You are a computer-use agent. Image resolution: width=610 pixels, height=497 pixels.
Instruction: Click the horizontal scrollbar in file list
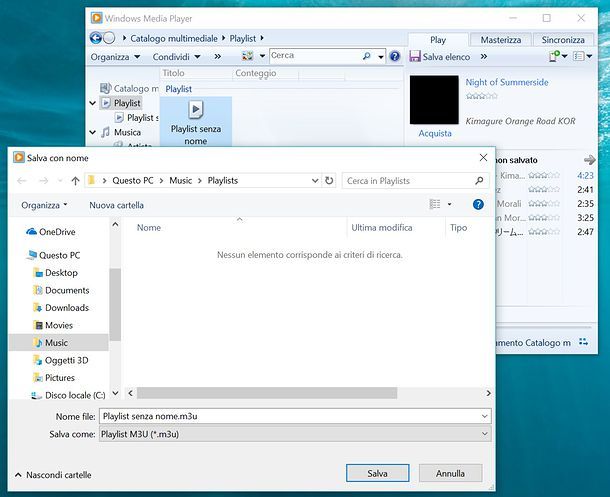[267, 393]
